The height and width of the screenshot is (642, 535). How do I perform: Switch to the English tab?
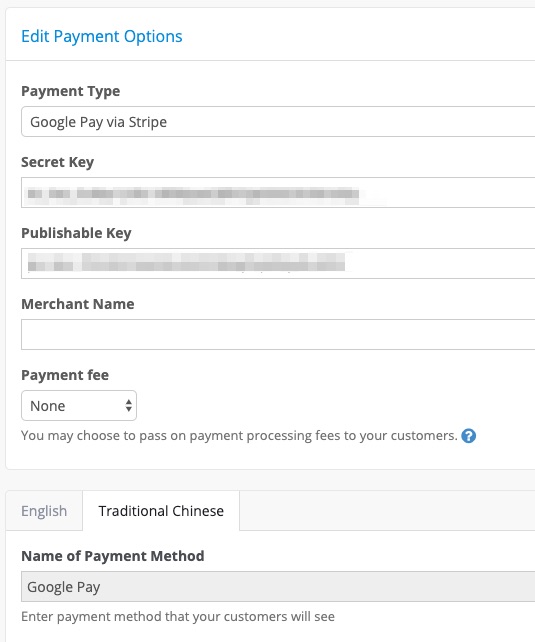click(x=44, y=511)
